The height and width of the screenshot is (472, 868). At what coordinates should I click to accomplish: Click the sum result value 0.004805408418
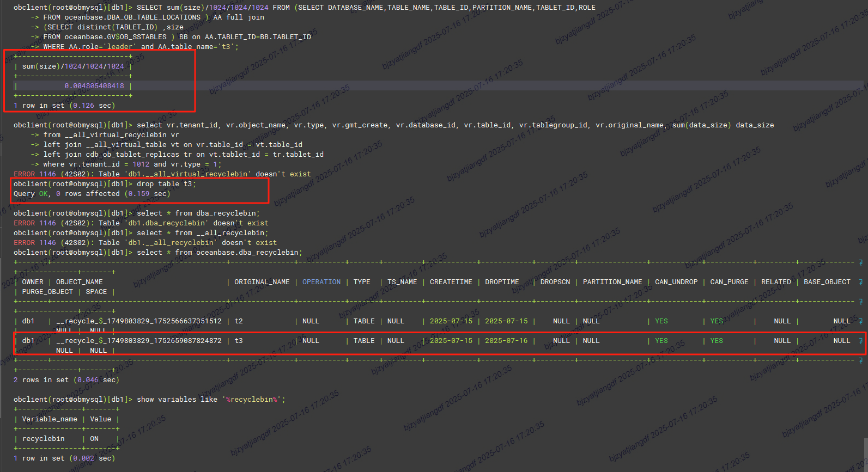(x=94, y=86)
